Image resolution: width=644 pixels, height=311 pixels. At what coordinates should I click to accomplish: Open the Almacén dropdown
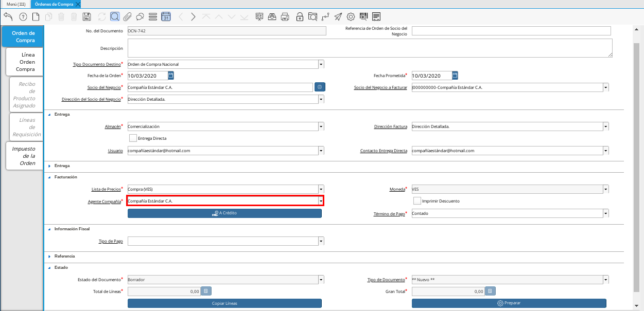[x=321, y=126]
